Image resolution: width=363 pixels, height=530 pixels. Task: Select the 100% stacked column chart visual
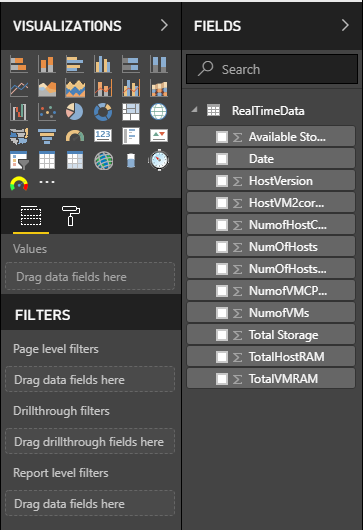coord(159,64)
